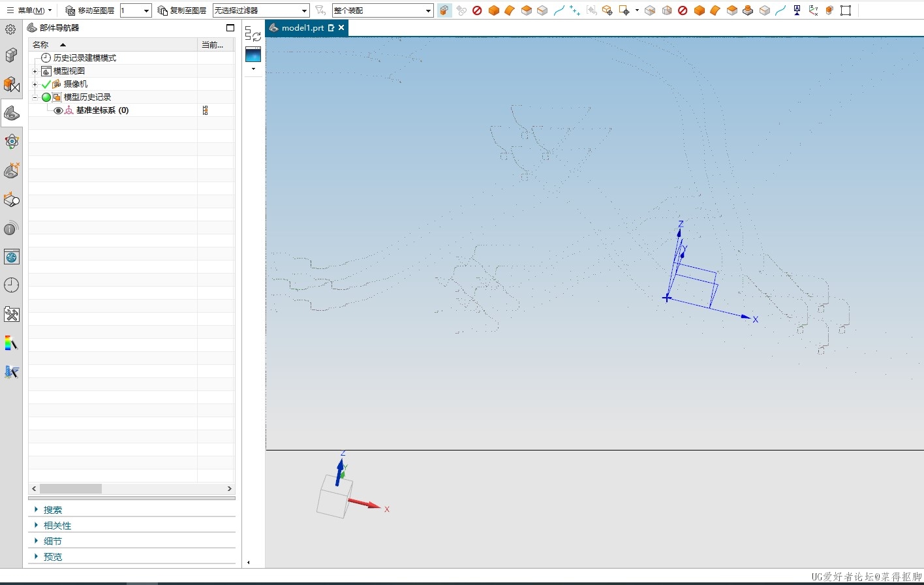Toggle green status dot of 模型历史记录
The height and width of the screenshot is (585, 924).
tap(46, 97)
